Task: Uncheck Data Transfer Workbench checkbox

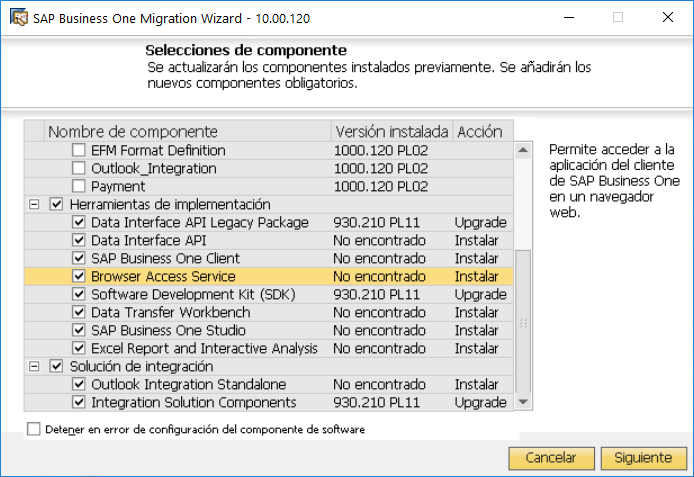Action: [78, 312]
